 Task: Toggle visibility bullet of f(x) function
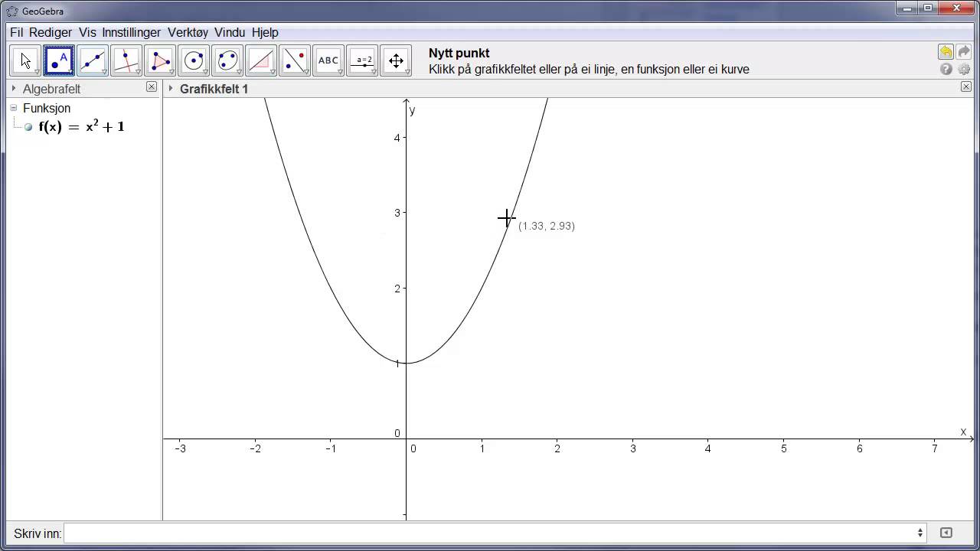[x=28, y=127]
